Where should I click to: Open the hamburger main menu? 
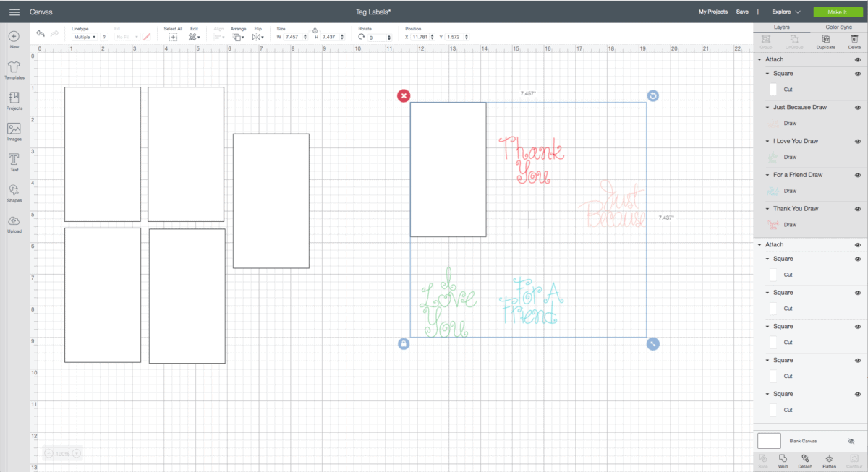click(14, 12)
